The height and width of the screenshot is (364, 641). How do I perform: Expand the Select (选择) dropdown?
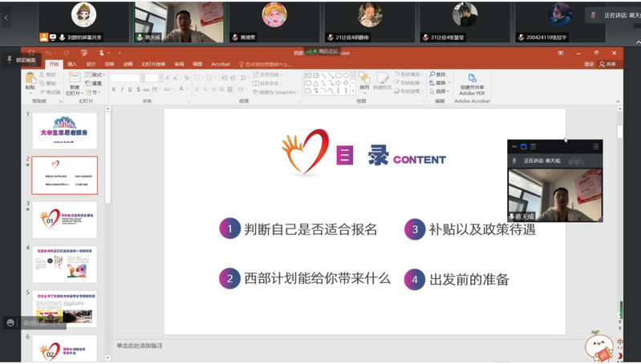[440, 91]
